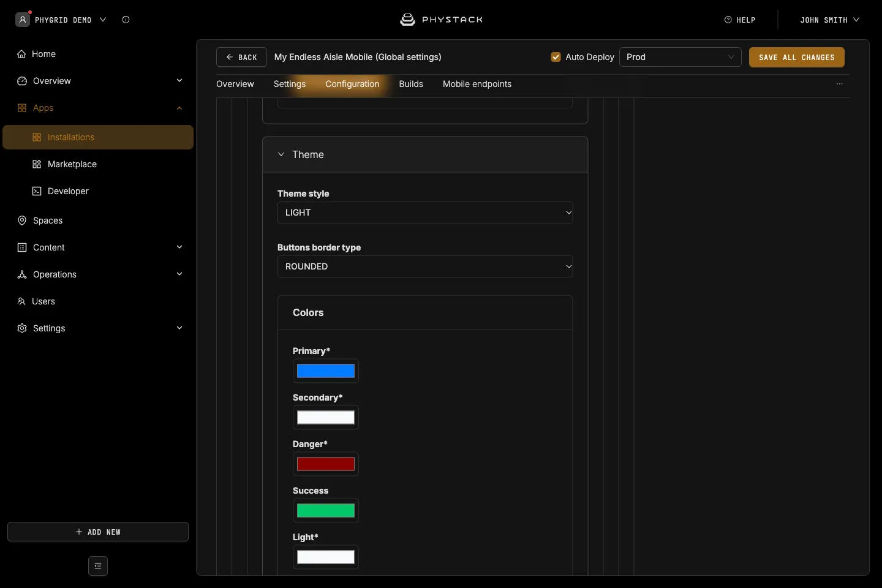Click the Phystack logo icon
The width and height of the screenshot is (882, 588).
pyautogui.click(x=407, y=20)
